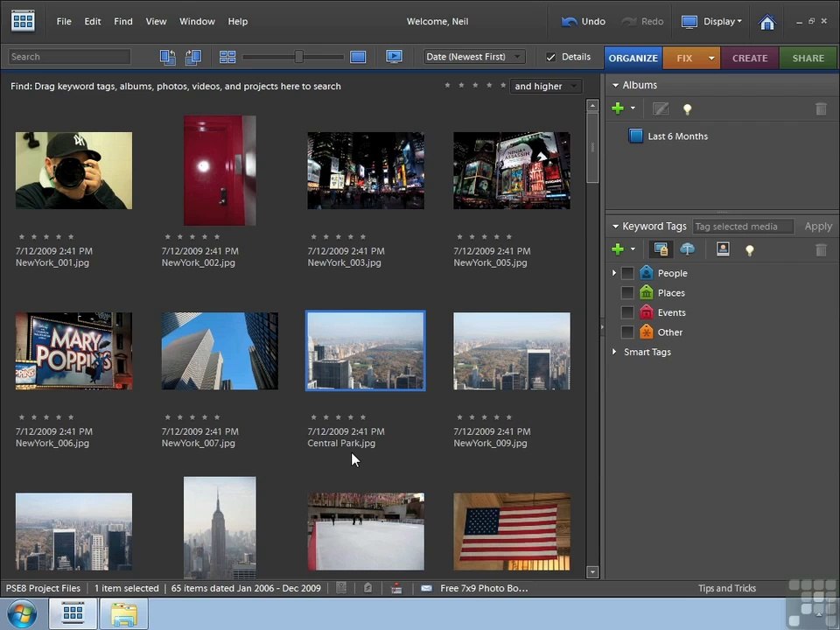This screenshot has height=630, width=840.
Task: Click the Undo button
Action: point(583,21)
